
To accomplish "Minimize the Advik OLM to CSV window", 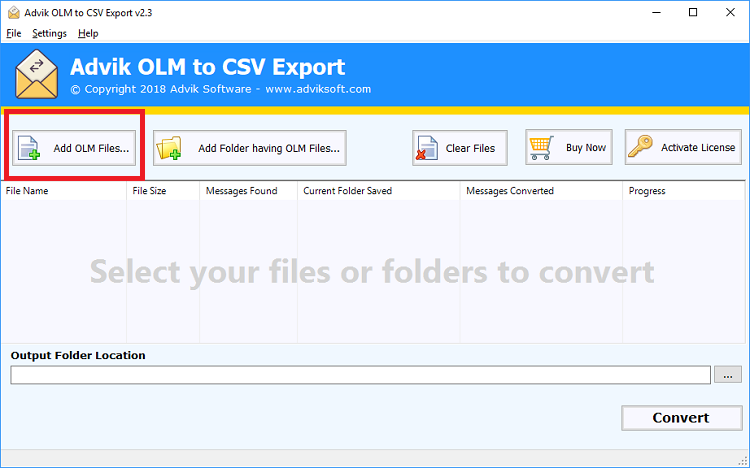I will (656, 12).
